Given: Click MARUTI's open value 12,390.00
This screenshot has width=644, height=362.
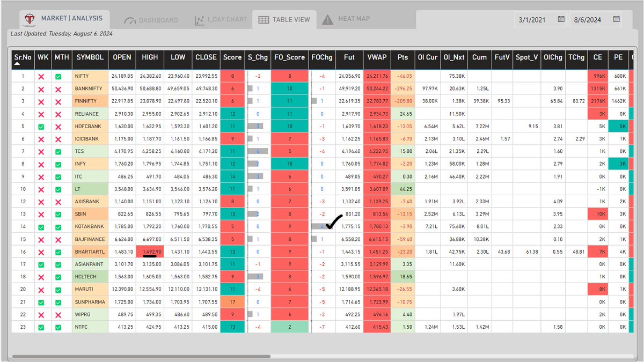Looking at the screenshot, I should 122,289.
